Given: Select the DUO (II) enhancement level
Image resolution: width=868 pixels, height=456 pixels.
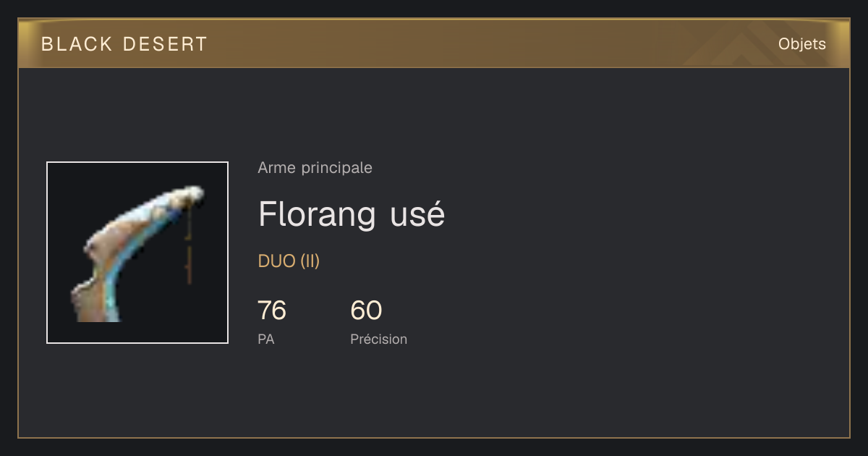Looking at the screenshot, I should [289, 261].
